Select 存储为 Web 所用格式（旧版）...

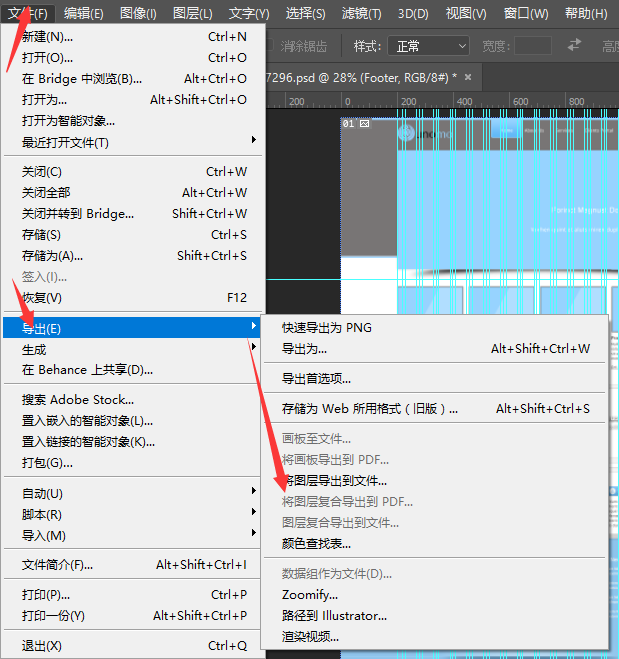(435, 409)
